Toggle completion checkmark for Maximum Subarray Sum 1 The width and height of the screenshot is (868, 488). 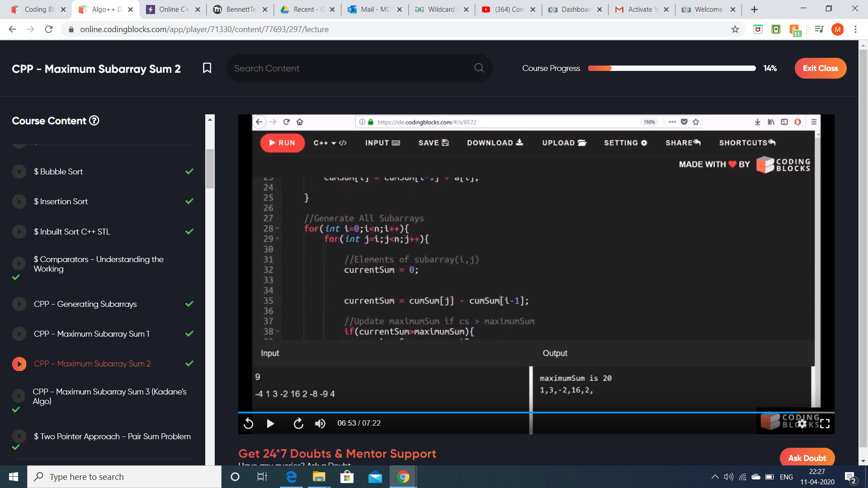pyautogui.click(x=189, y=334)
